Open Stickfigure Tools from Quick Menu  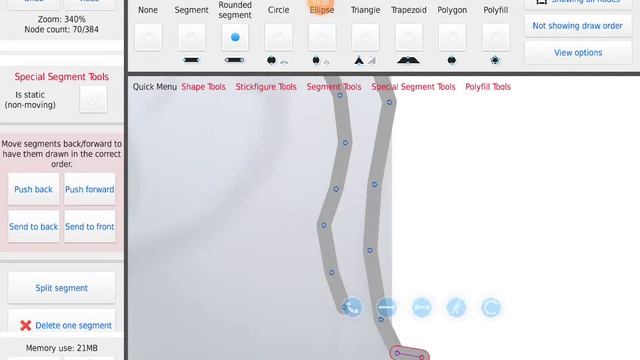pyautogui.click(x=266, y=87)
